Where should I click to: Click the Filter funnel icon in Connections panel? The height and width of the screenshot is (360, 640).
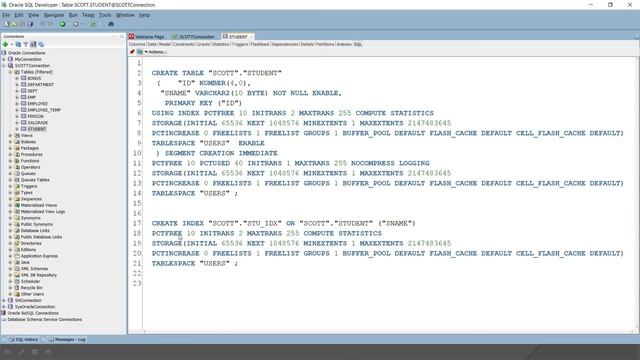[x=25, y=44]
